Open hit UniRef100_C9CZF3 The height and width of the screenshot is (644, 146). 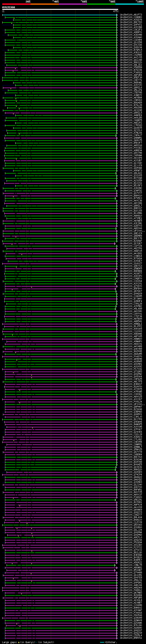click(131, 30)
